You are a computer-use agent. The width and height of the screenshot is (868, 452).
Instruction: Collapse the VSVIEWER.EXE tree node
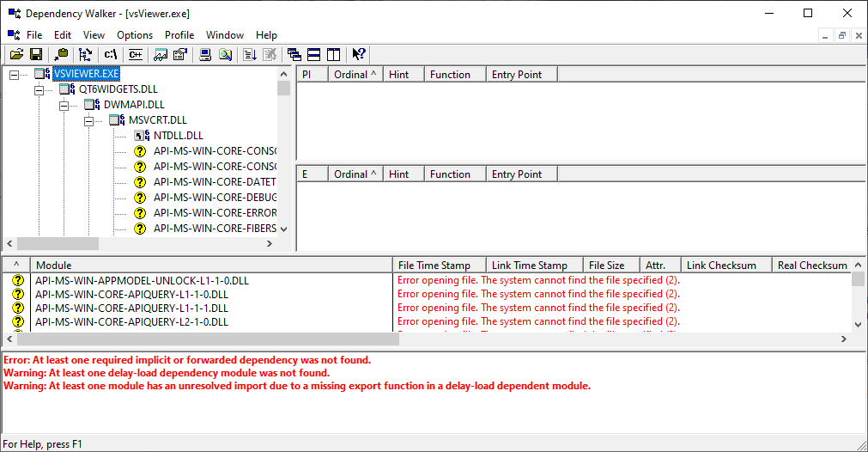[14, 74]
